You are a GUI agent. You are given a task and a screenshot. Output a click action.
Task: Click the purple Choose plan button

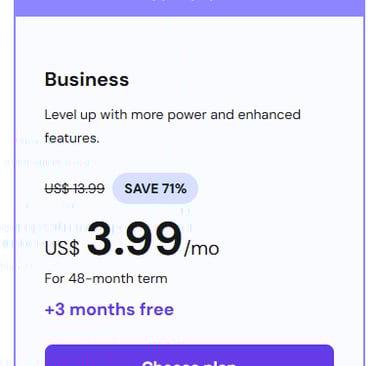(x=189, y=356)
